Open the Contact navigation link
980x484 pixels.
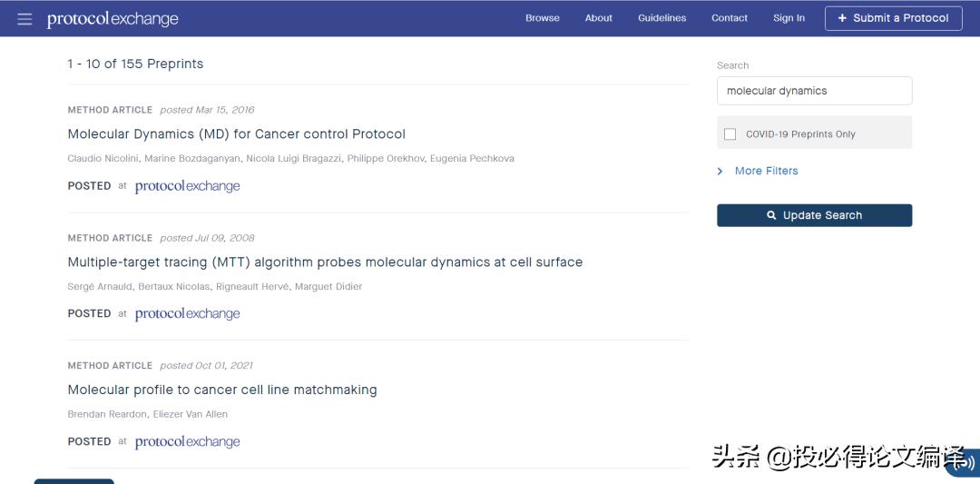coord(730,18)
